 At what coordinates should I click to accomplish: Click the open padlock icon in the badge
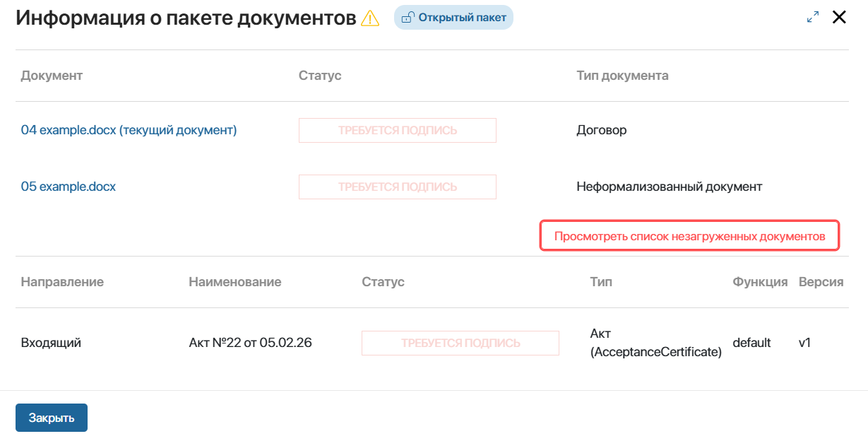coord(408,18)
